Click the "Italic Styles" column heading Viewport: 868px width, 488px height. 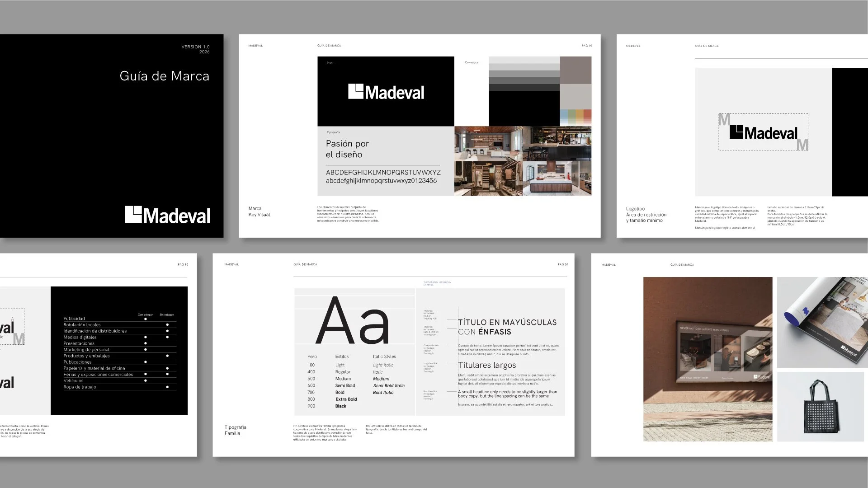point(384,357)
